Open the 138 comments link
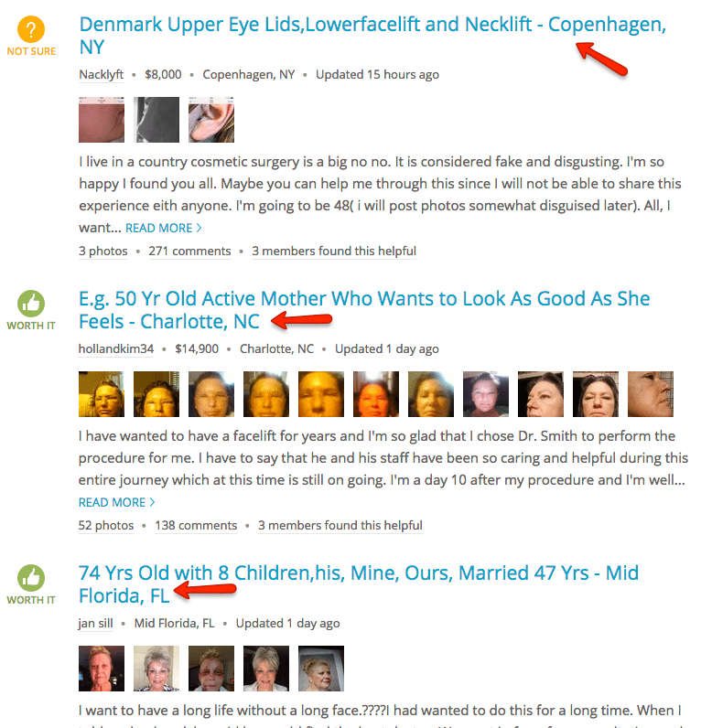This screenshot has width=701, height=728. pos(196,526)
